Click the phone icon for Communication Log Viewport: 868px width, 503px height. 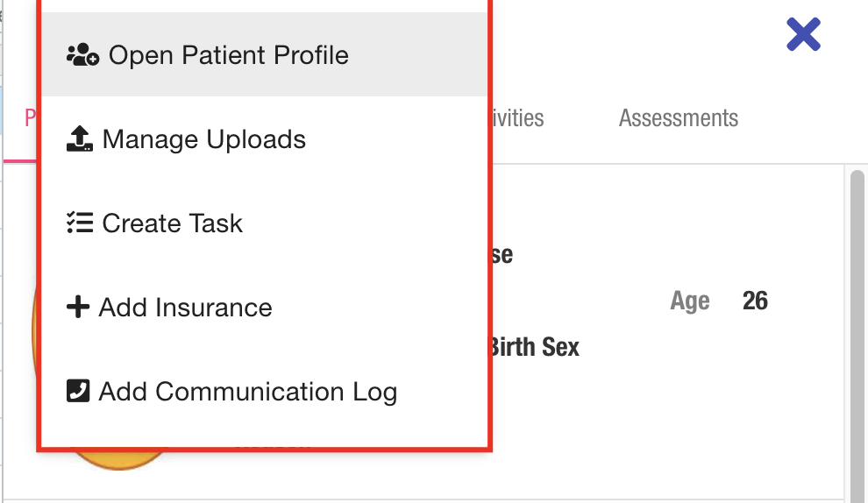click(78, 391)
